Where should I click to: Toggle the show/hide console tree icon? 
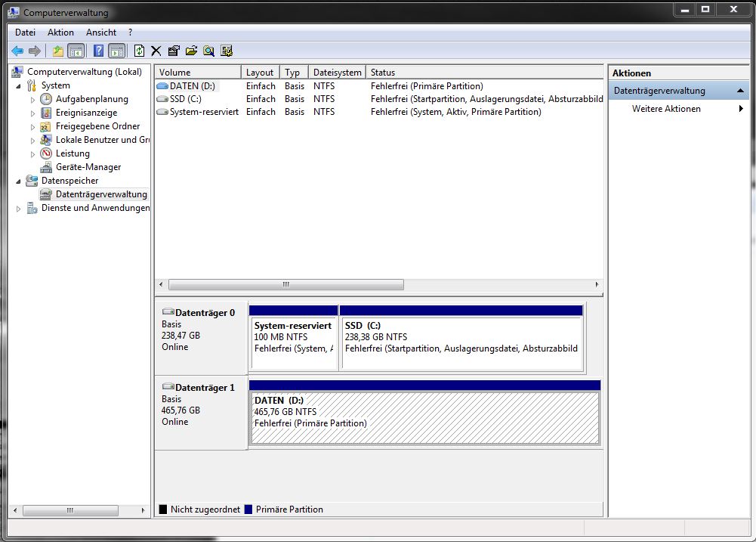(x=76, y=51)
